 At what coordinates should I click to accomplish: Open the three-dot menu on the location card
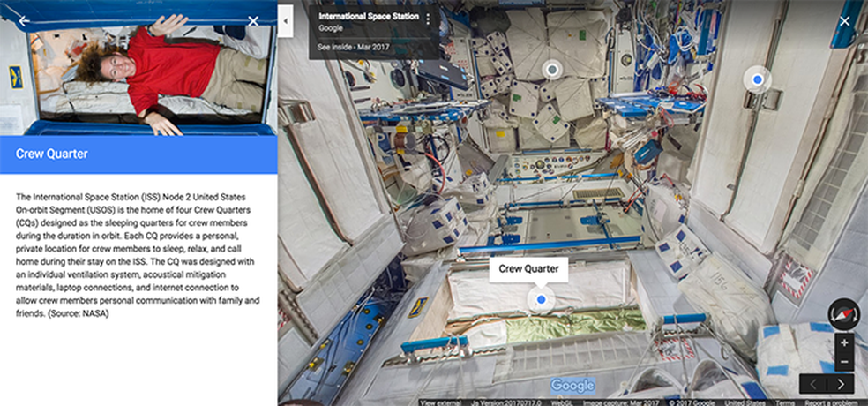[x=428, y=19]
